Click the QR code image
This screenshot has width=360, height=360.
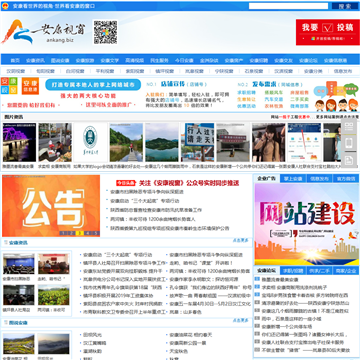(x=105, y=32)
